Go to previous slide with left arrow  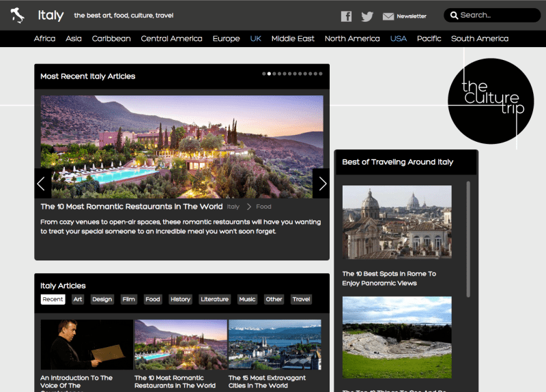coord(42,183)
